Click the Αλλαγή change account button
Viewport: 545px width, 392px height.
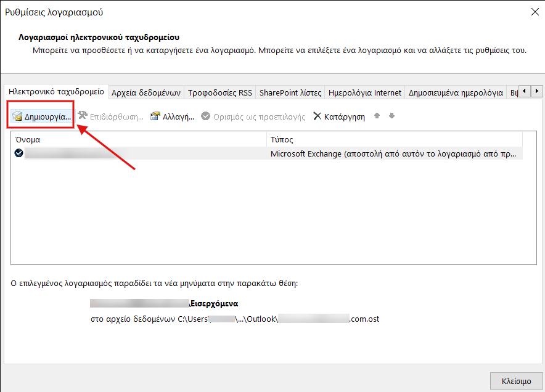[x=173, y=116]
